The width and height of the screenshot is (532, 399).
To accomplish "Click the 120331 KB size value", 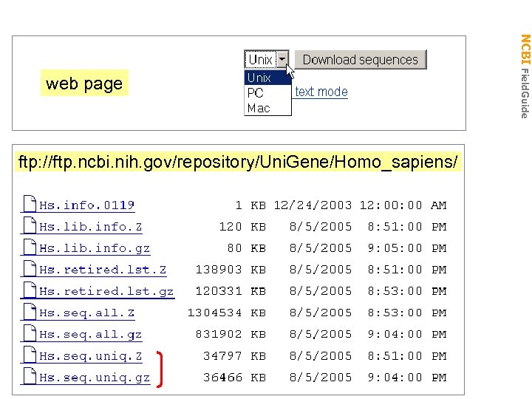I will (x=231, y=291).
